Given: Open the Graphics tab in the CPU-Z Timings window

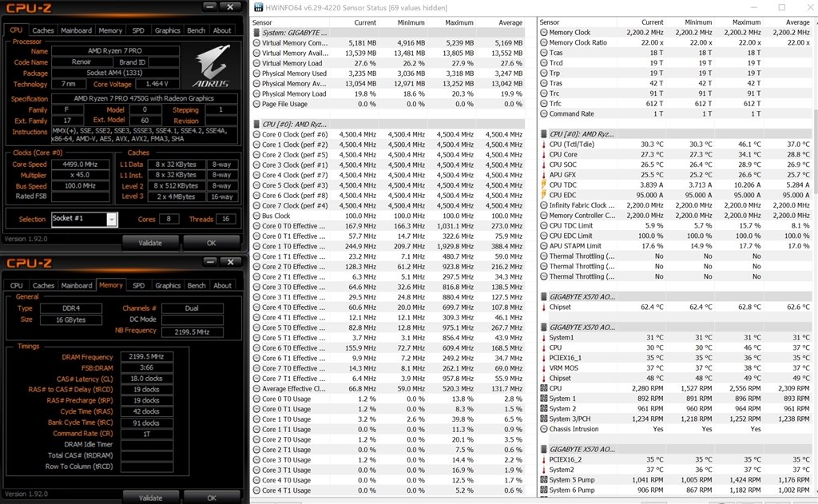Looking at the screenshot, I should [x=168, y=285].
